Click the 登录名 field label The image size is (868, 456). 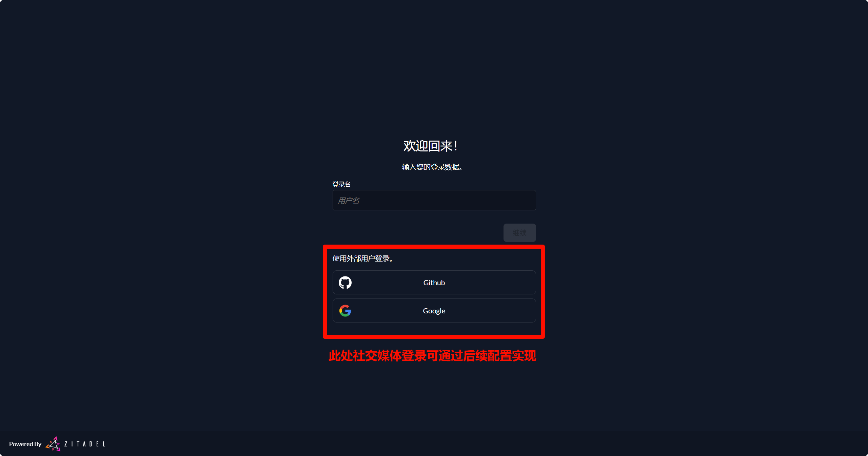(x=341, y=184)
